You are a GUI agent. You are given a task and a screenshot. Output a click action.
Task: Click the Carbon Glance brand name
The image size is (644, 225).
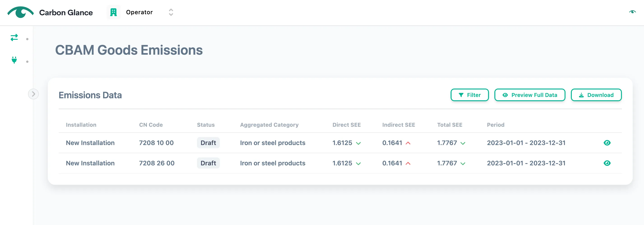coord(66,12)
